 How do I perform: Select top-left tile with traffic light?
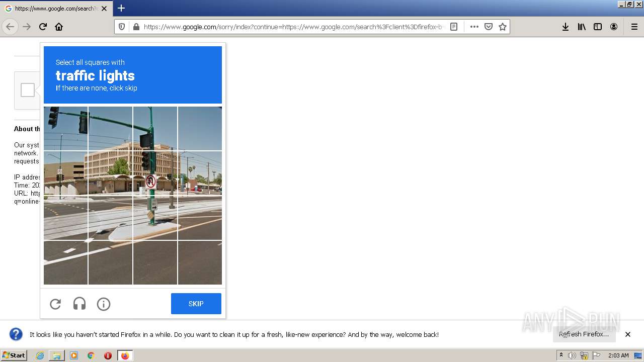[65, 128]
